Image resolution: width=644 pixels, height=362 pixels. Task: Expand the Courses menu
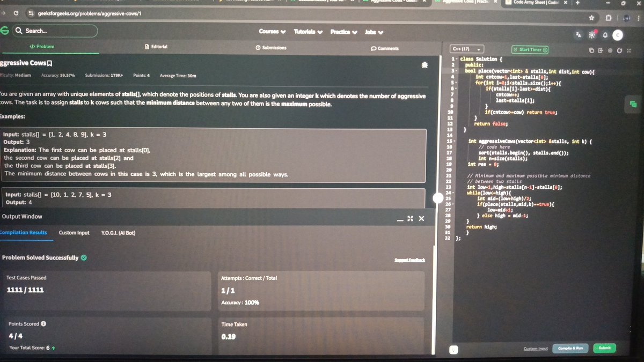pos(272,31)
